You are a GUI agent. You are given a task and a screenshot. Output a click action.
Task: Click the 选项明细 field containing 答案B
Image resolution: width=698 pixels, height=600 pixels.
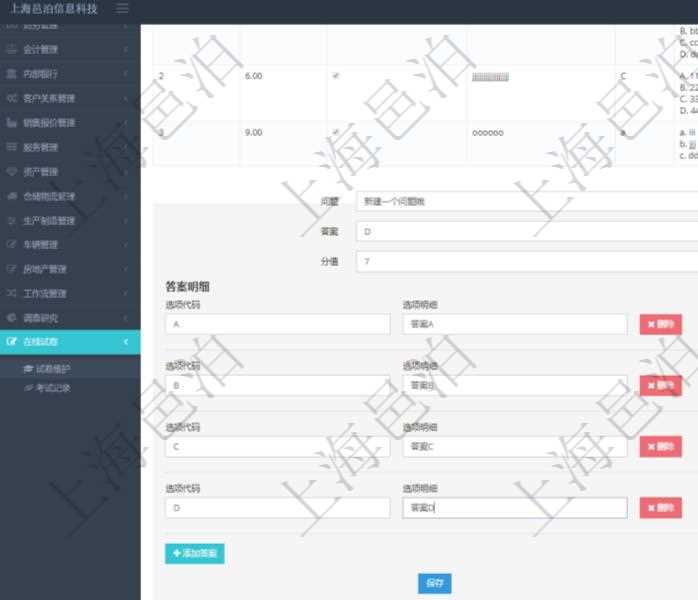pyautogui.click(x=515, y=385)
